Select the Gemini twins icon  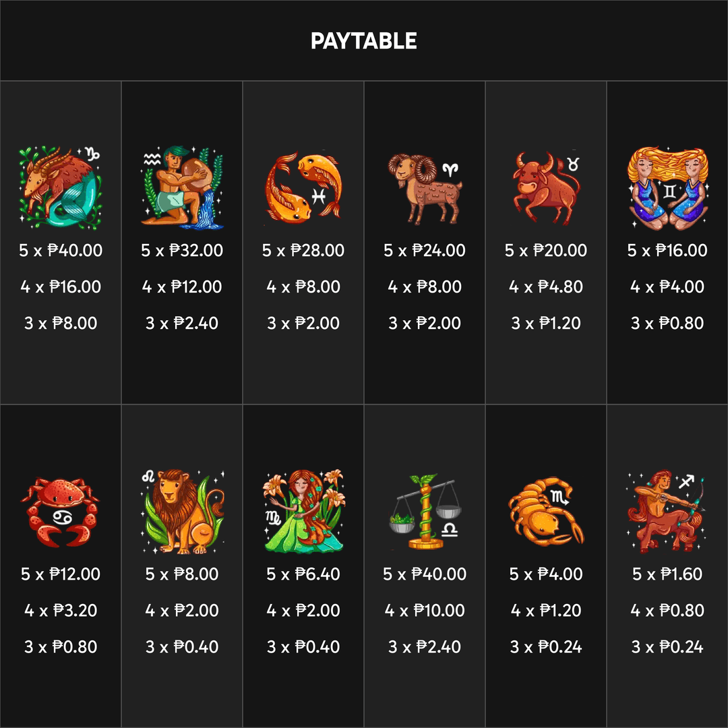click(x=667, y=187)
